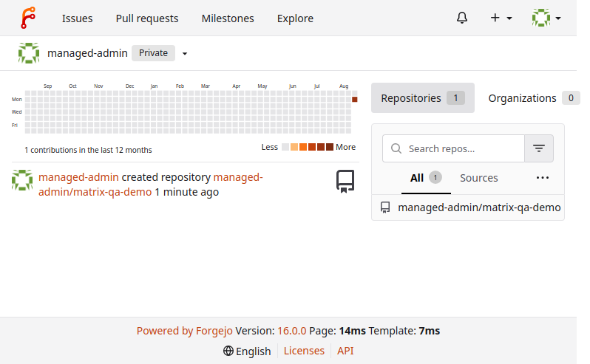Focus the Search repos input field
590x364 pixels.
pos(453,148)
